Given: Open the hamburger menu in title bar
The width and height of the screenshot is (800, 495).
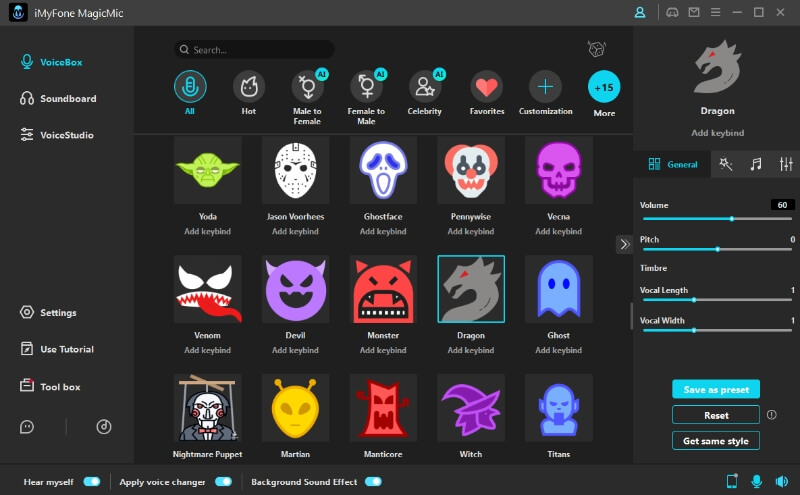Looking at the screenshot, I should [x=715, y=12].
